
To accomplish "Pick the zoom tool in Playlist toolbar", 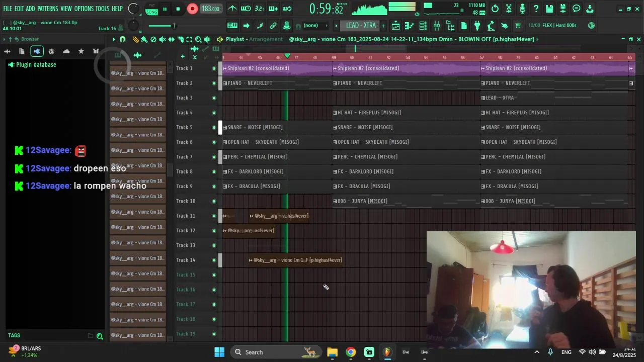I will [x=198, y=39].
